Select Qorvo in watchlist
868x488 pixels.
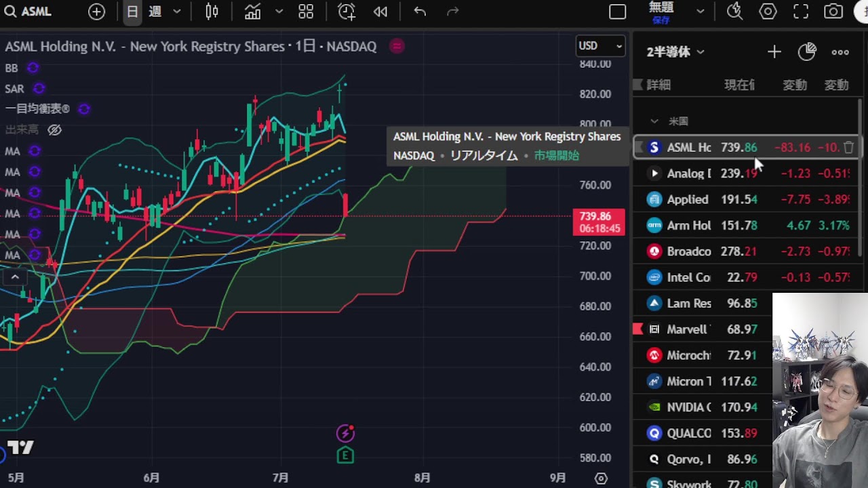703,459
